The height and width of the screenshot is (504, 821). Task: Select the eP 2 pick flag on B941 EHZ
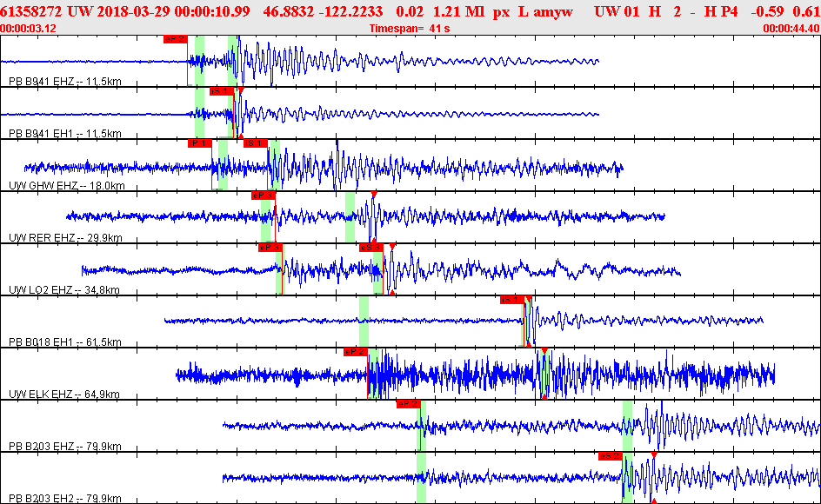[x=176, y=39]
